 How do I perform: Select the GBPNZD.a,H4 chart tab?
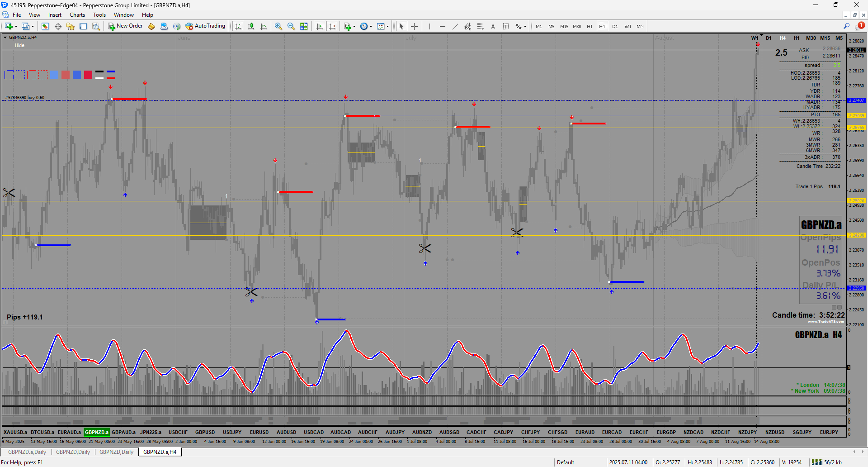coord(160,452)
